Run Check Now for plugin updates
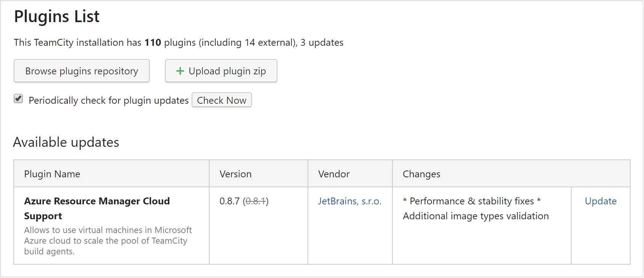 [222, 100]
